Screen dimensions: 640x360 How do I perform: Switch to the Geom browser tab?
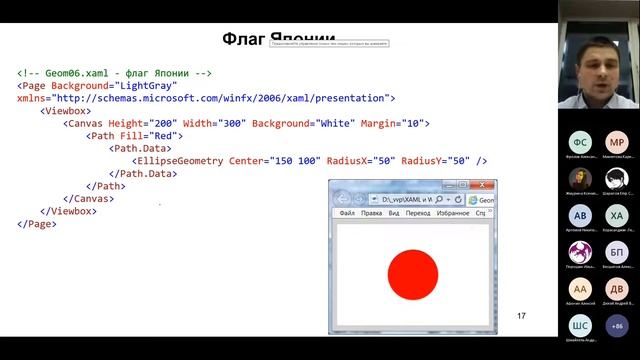pyautogui.click(x=480, y=200)
